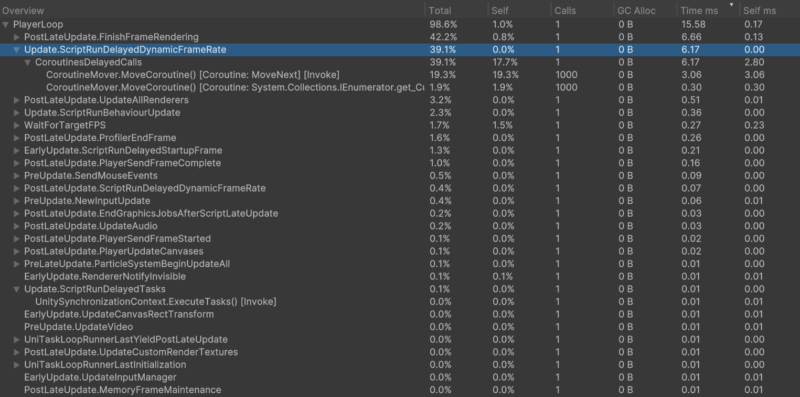Collapse Update.ScriptRunDelayedDynamicFrameRate arrow
Viewport: 800px width, 397px height.
click(x=16, y=49)
